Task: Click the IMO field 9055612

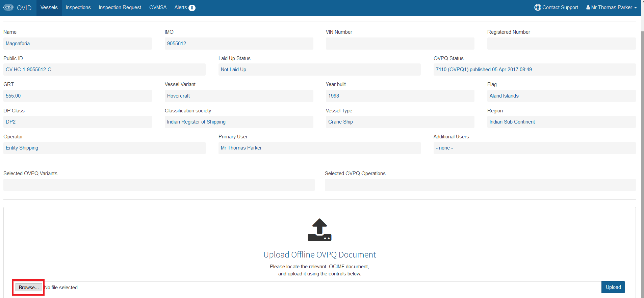Action: coord(239,44)
